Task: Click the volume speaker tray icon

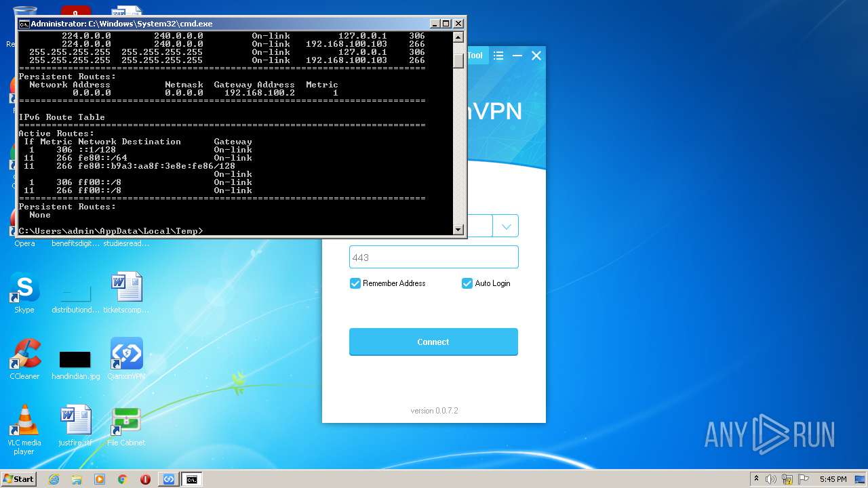Action: click(x=771, y=479)
